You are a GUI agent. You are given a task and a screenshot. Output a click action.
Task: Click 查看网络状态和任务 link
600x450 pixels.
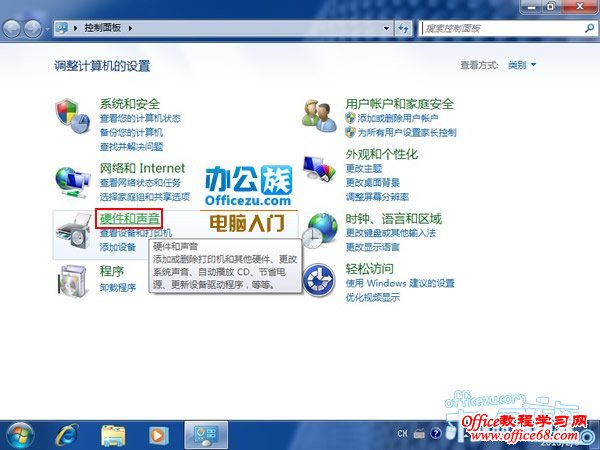(140, 183)
